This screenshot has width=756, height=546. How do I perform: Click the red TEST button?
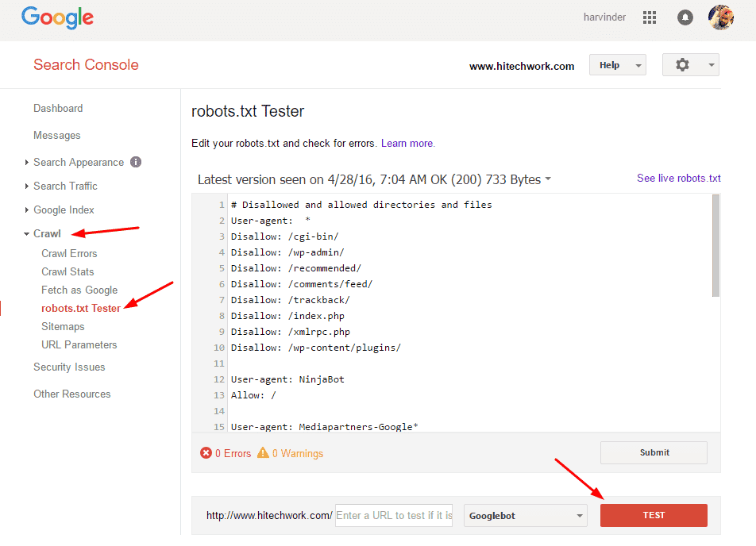pos(654,515)
